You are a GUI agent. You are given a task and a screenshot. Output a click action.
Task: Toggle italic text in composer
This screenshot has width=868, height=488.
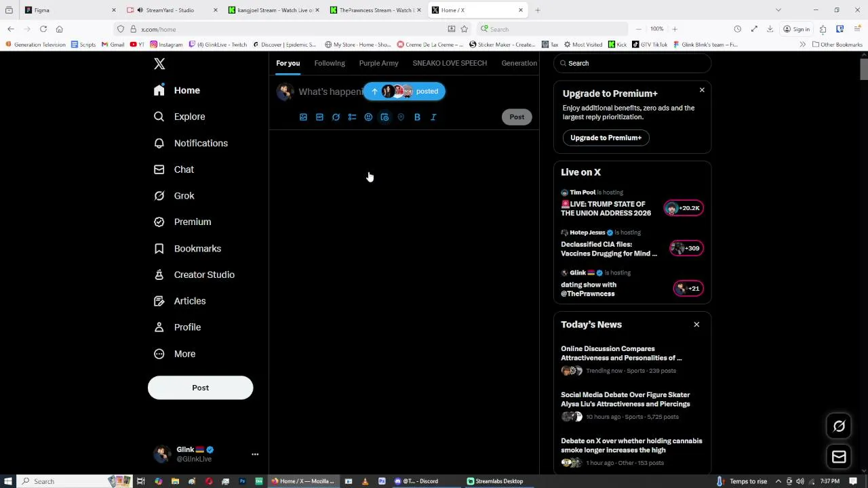point(433,117)
